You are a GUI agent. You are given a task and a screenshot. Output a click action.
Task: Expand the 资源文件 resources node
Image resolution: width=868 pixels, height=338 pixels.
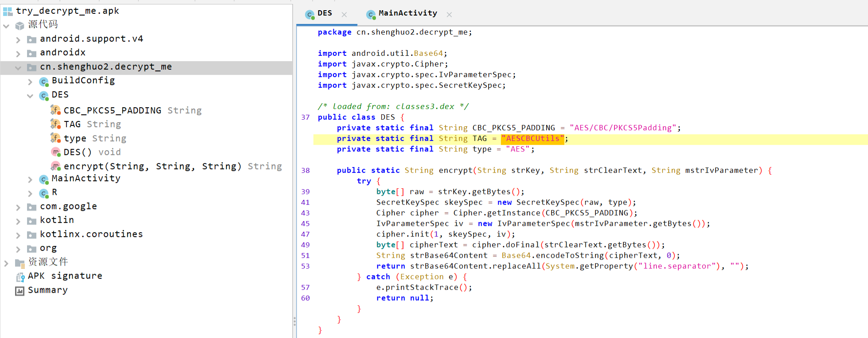6,263
